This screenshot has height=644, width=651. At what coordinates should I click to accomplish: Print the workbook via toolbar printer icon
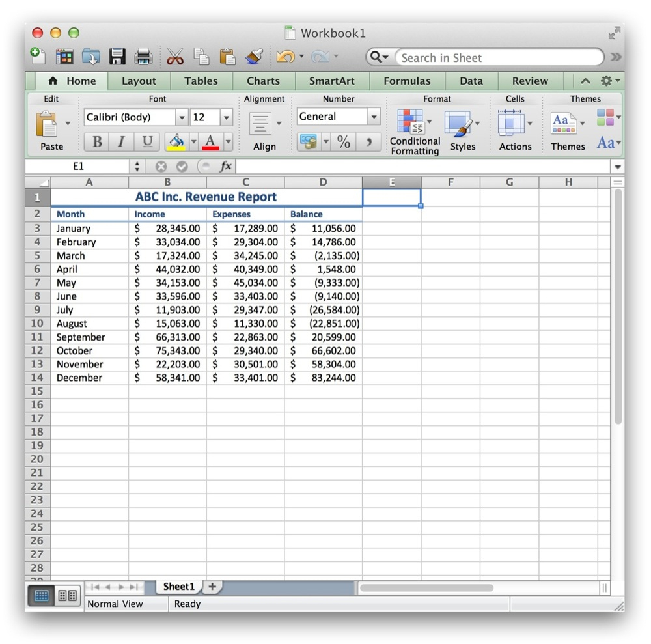143,57
